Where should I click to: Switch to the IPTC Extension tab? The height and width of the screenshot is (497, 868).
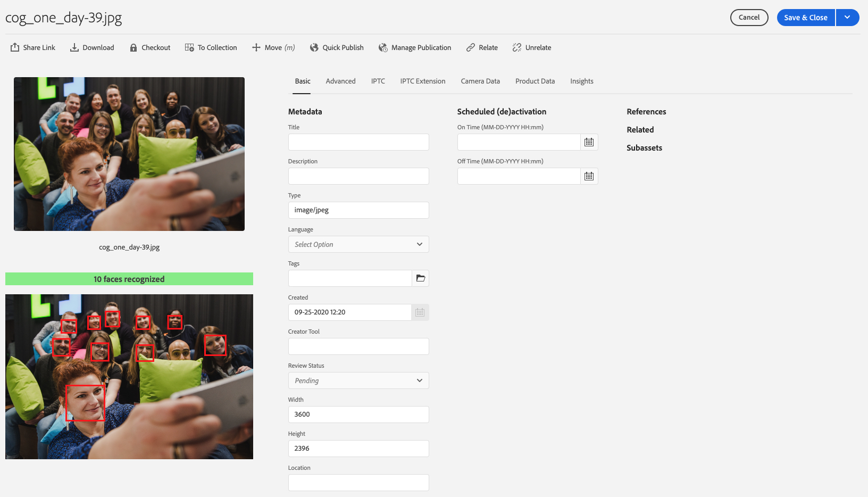[423, 81]
